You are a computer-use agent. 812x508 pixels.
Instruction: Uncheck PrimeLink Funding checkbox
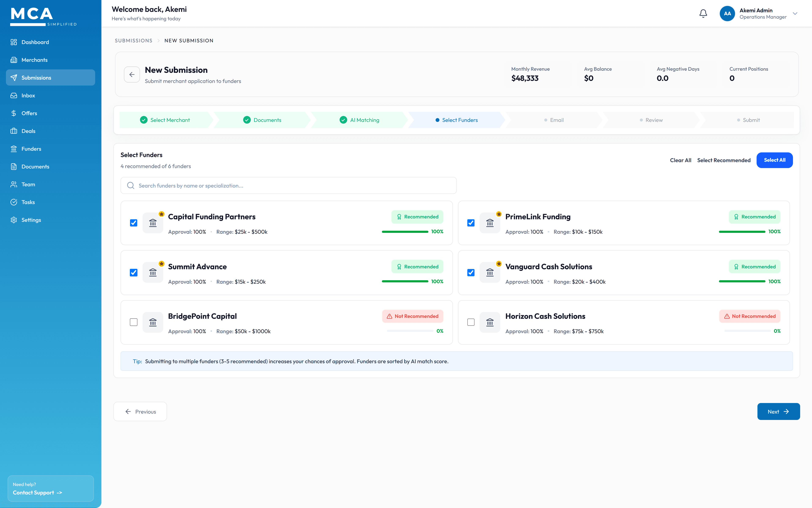pos(471,223)
